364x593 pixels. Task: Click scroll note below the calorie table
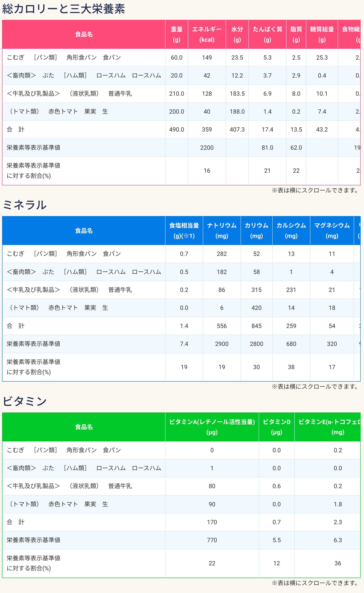tap(315, 190)
